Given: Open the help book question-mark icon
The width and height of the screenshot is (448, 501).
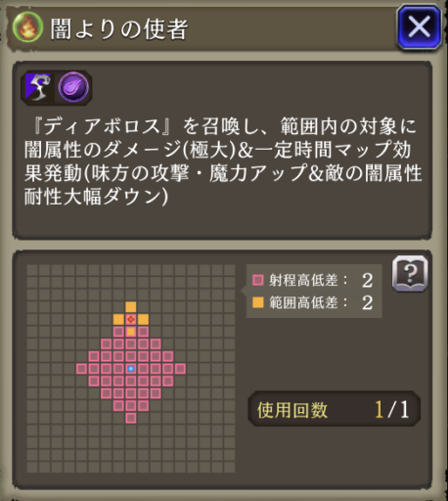Looking at the screenshot, I should (410, 273).
